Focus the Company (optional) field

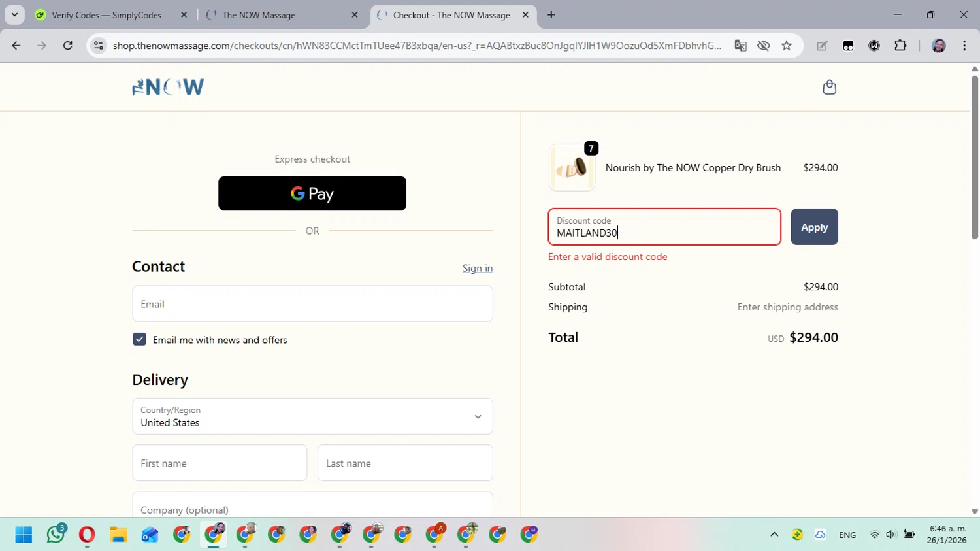tap(312, 505)
